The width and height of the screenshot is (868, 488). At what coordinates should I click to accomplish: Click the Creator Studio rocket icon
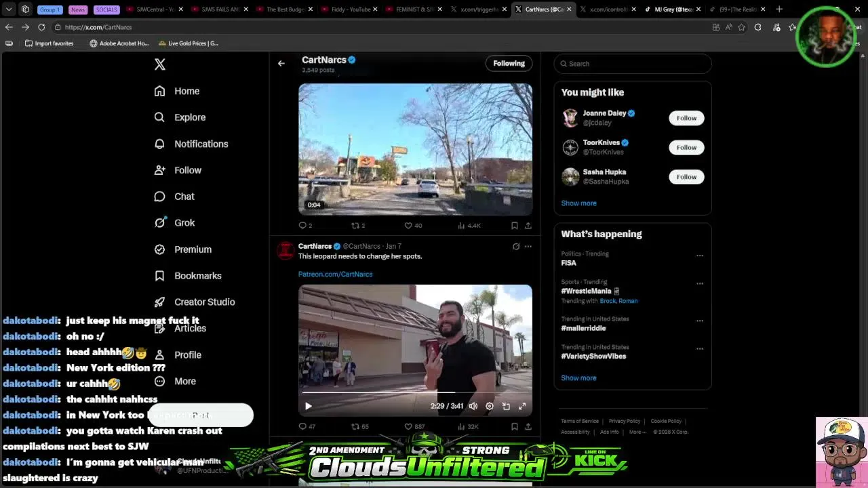[159, 302]
